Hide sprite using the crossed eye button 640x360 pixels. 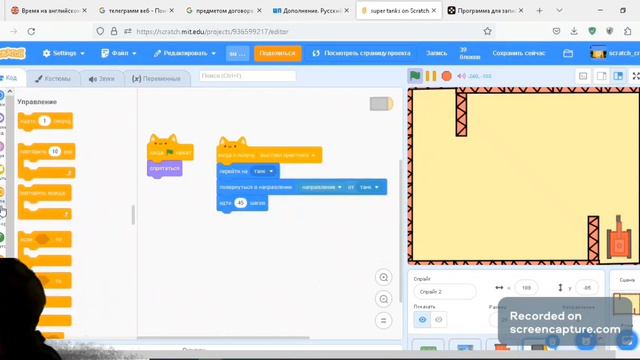point(438,320)
